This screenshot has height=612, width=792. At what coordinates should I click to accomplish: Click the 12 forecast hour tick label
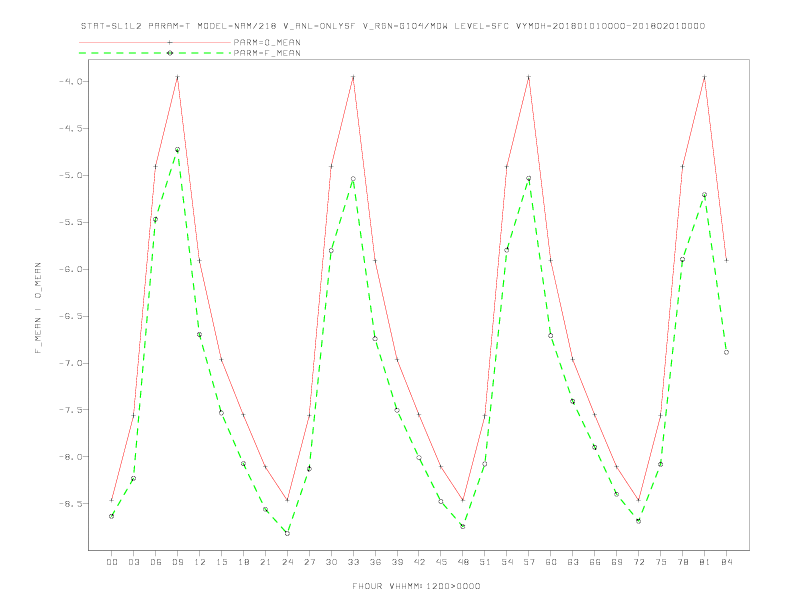pyautogui.click(x=200, y=562)
